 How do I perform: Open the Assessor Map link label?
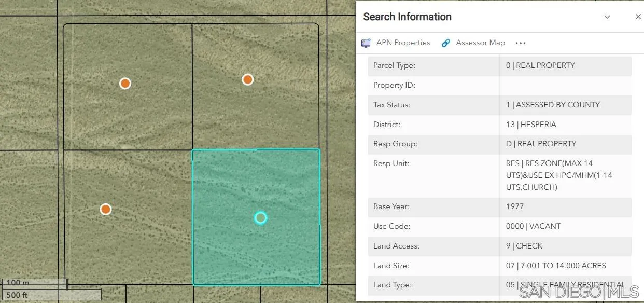click(480, 43)
